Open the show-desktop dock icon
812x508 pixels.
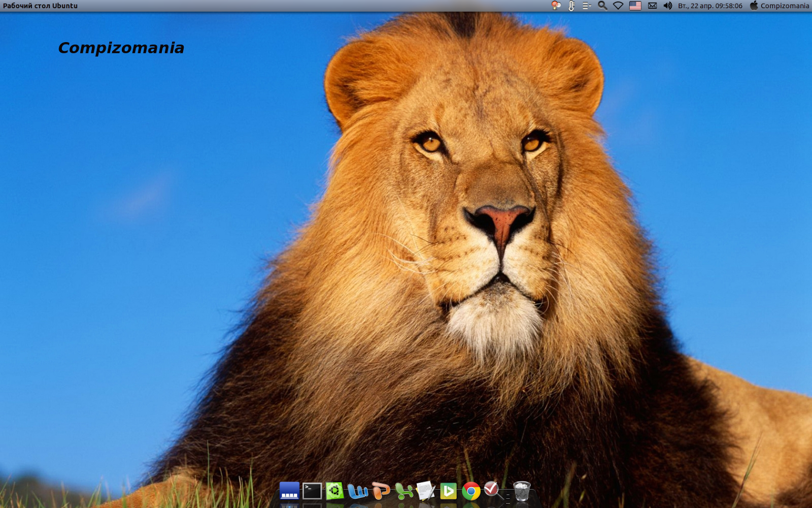pos(289,491)
